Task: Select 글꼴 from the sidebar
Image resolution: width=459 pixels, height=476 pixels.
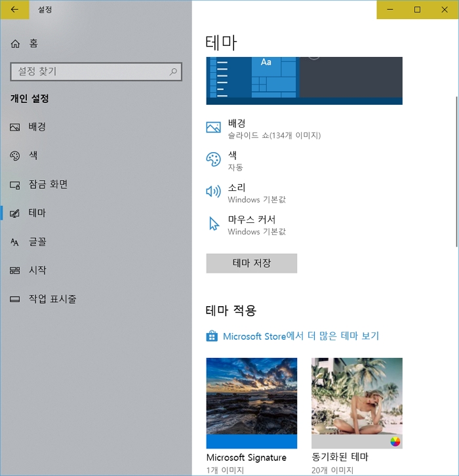Action: click(x=37, y=242)
